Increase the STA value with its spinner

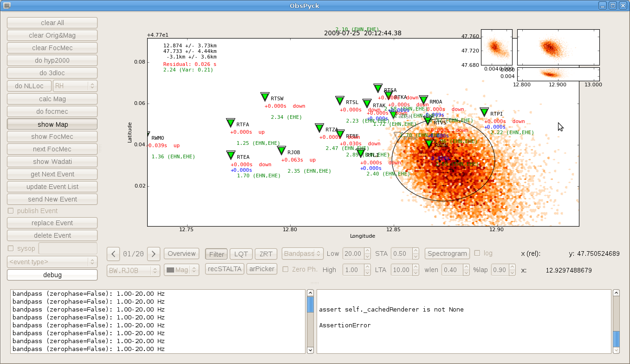click(415, 251)
